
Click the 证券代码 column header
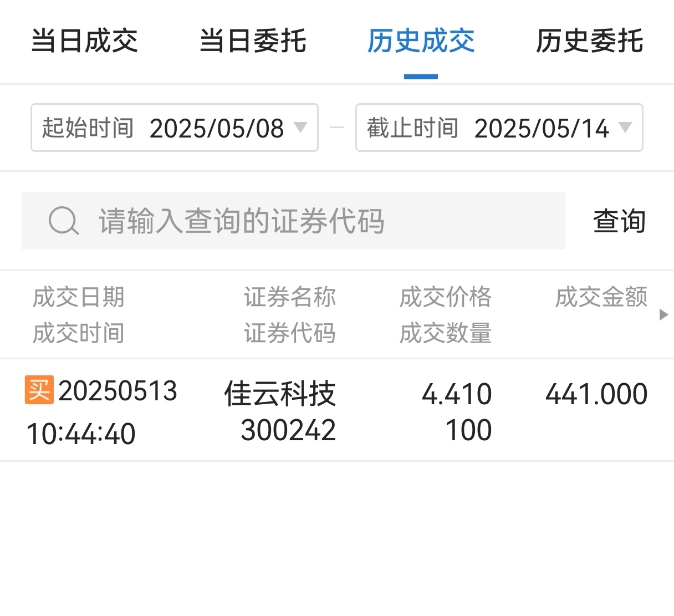coord(290,333)
